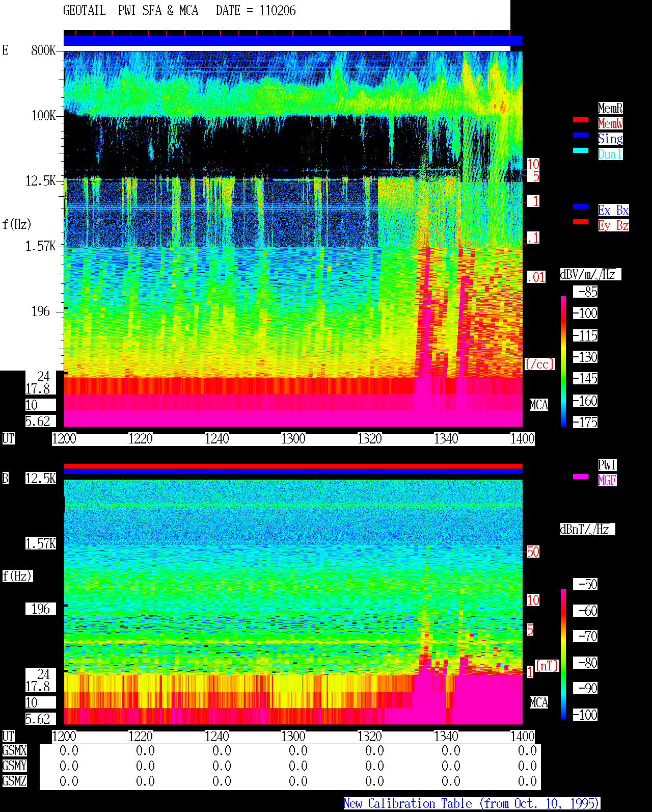Click the GEOTAIL PWI SFA & MCA title

pos(130,11)
